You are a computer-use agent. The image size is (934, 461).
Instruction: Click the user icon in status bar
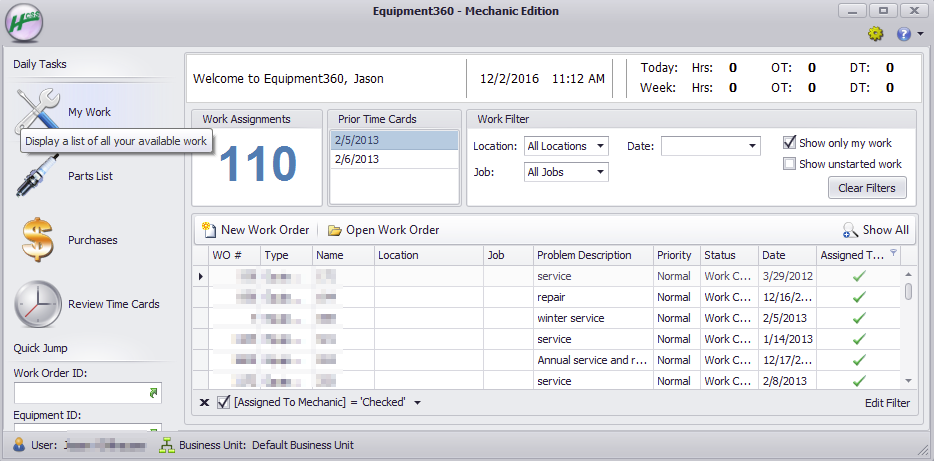pyautogui.click(x=19, y=445)
